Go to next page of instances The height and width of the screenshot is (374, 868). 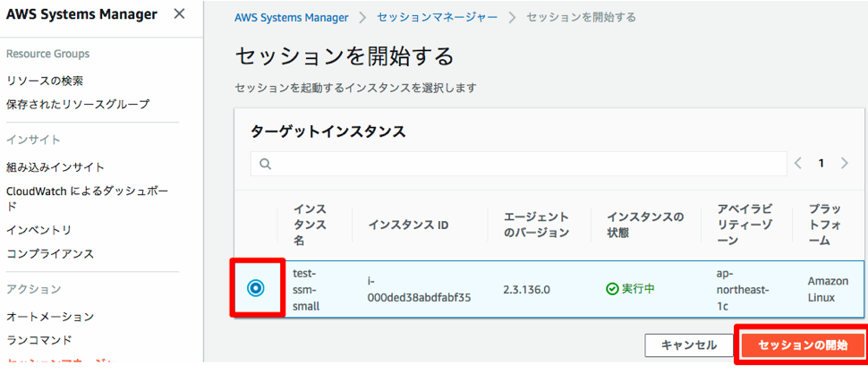click(844, 163)
